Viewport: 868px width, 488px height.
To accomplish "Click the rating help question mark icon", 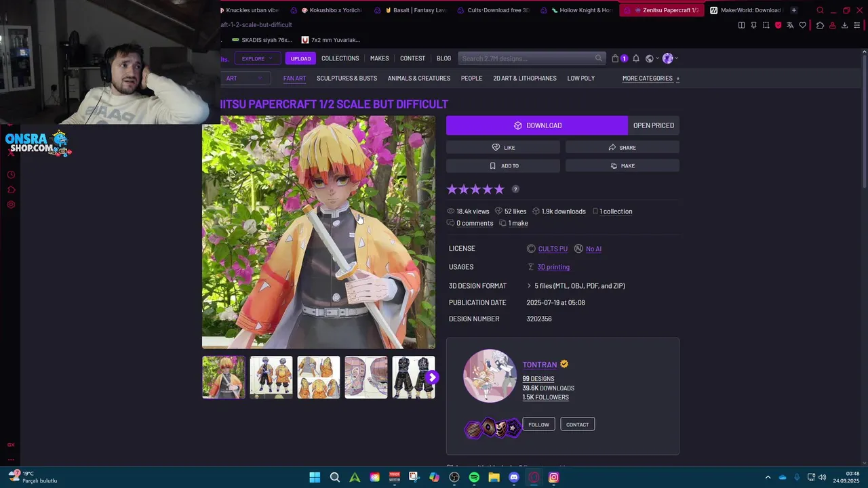I will 515,189.
